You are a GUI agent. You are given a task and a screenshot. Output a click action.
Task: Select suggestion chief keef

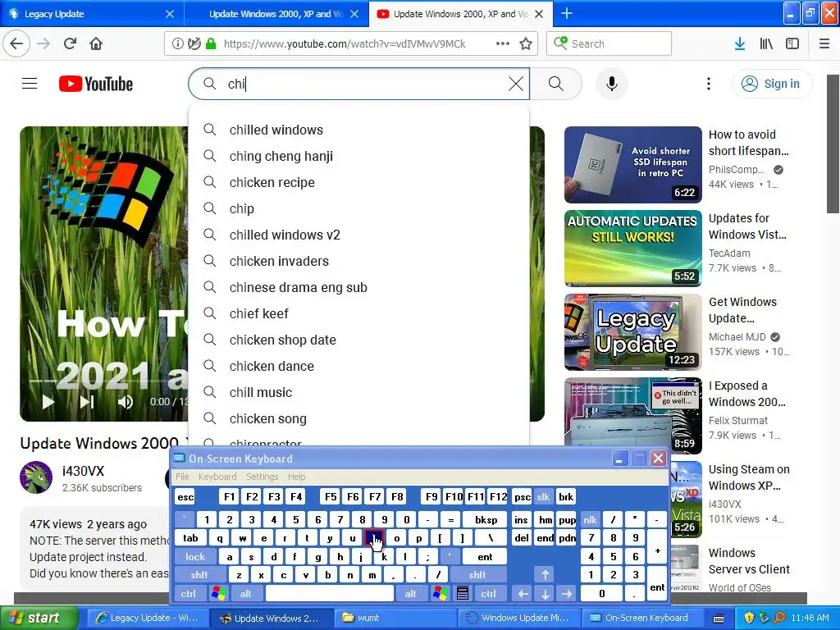358,313
